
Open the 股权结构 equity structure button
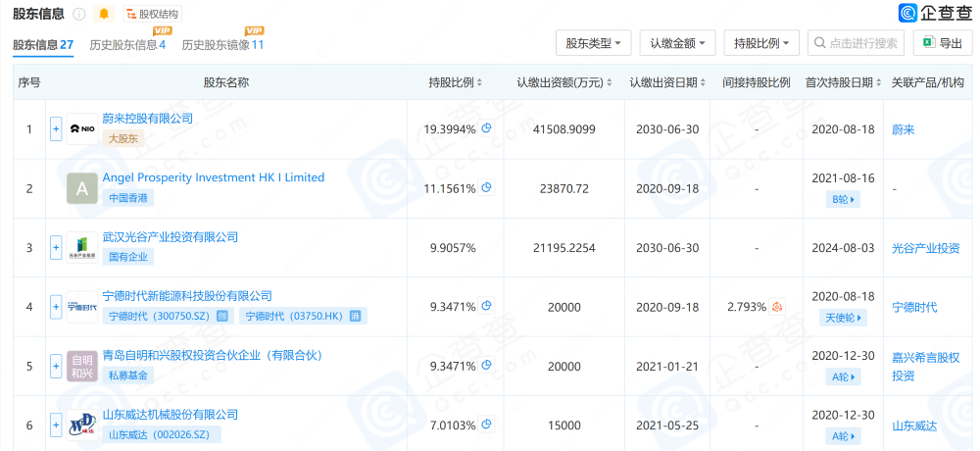153,14
